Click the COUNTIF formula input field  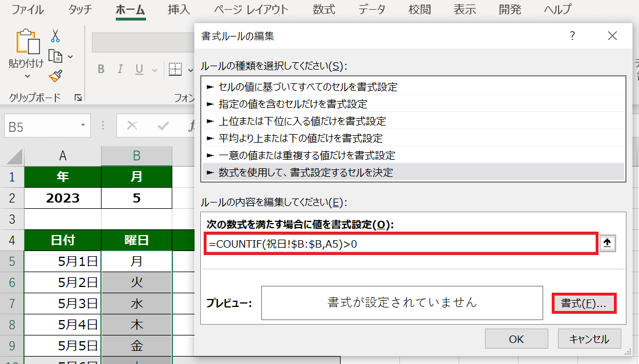point(399,244)
